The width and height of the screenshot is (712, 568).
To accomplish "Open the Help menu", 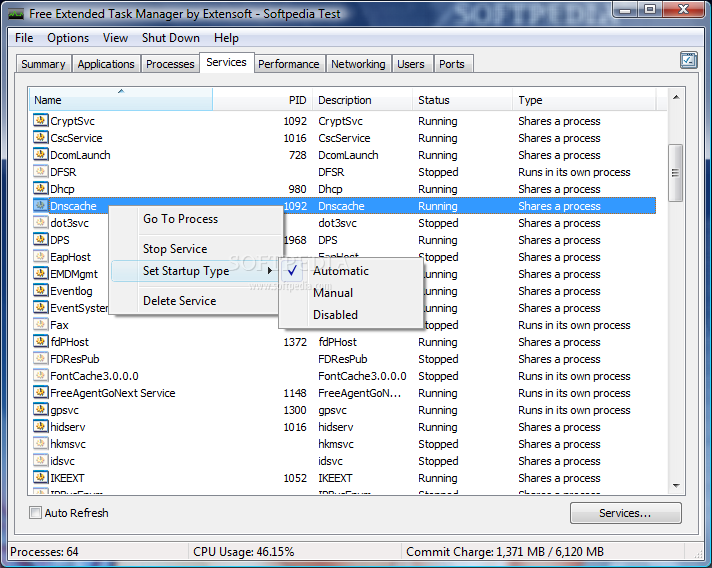I will (x=226, y=38).
